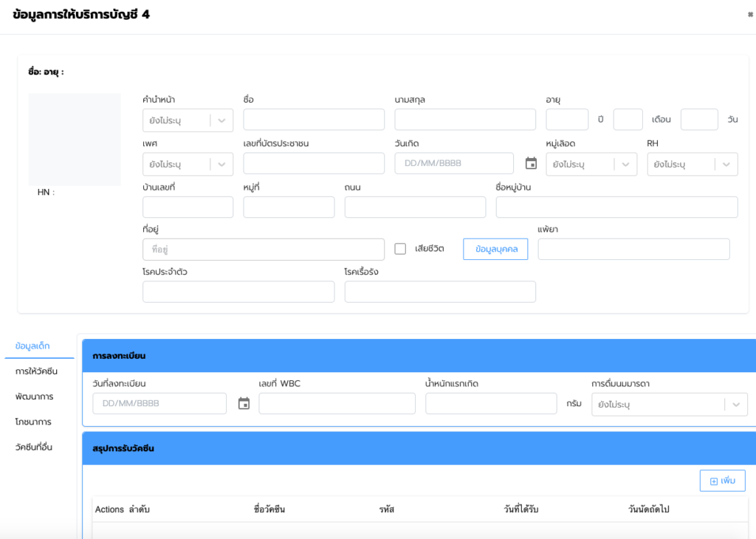756x539 pixels.
Task: Open the registration date calendar picker
Action: [x=244, y=403]
